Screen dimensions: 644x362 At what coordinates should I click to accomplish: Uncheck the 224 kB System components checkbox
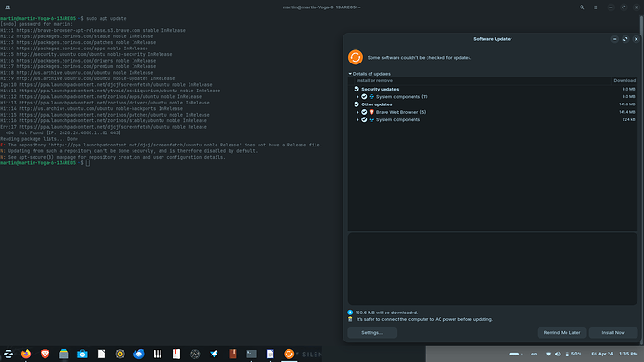364,119
